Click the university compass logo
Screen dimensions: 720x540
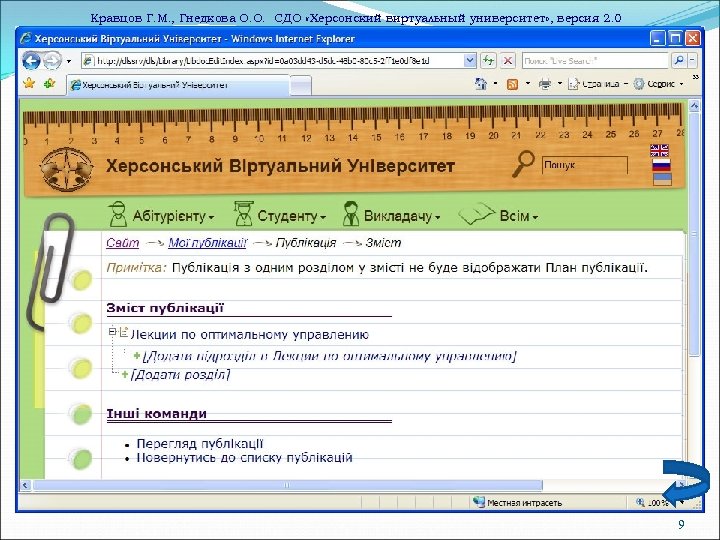click(67, 169)
